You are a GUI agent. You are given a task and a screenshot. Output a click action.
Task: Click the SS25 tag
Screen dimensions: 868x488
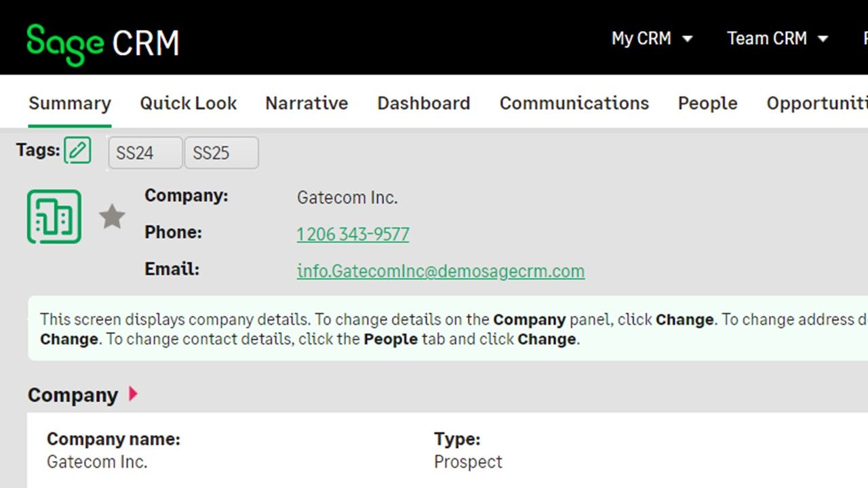click(x=222, y=152)
